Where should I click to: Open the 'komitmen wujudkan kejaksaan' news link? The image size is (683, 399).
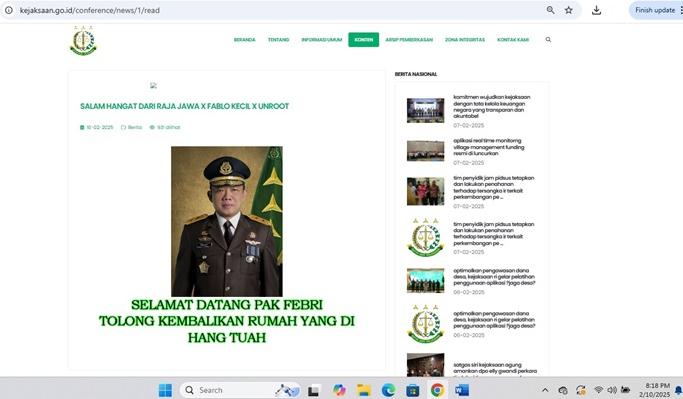[x=491, y=106]
